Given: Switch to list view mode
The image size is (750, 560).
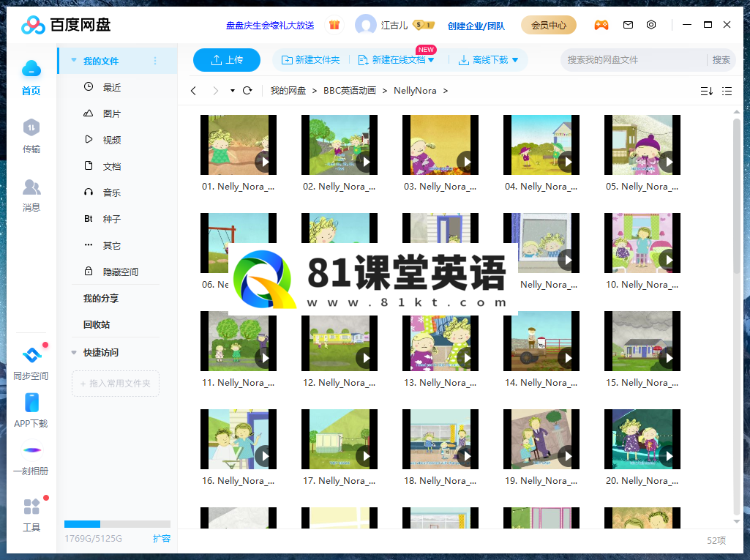Looking at the screenshot, I should tap(727, 91).
